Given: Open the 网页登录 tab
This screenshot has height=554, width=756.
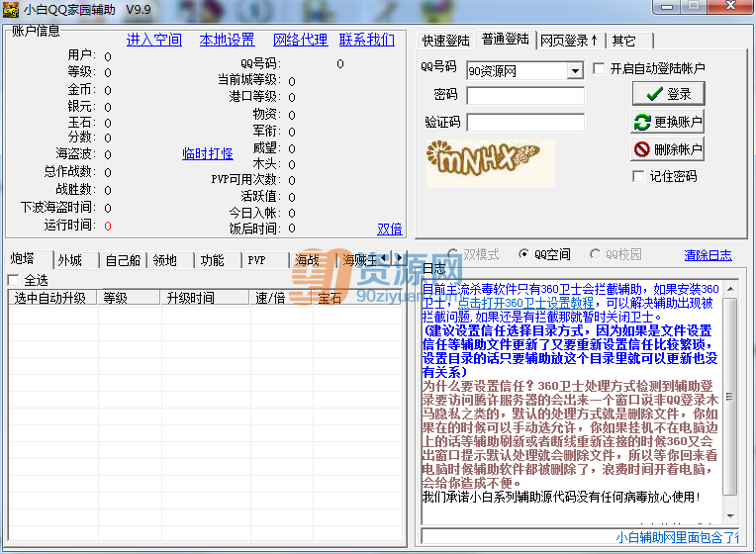Looking at the screenshot, I should click(570, 41).
